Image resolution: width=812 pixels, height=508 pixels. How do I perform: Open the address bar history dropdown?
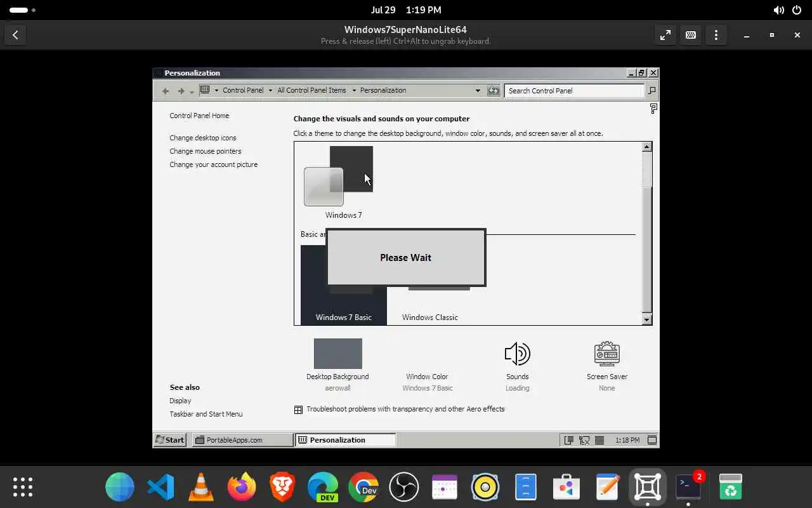[x=478, y=91]
